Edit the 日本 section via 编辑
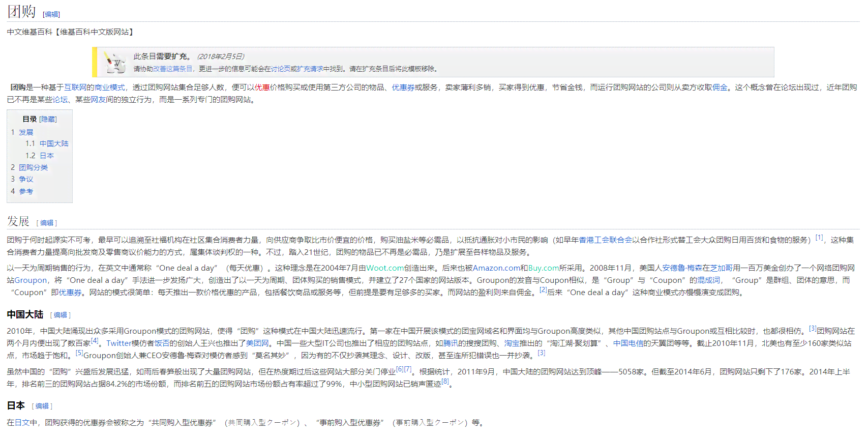Screen dimensions: 868x437 42,406
